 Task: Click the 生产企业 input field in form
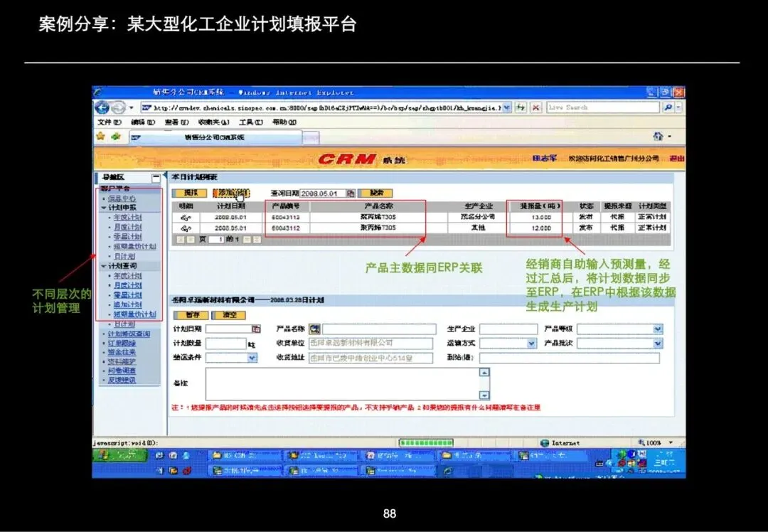[x=508, y=329]
